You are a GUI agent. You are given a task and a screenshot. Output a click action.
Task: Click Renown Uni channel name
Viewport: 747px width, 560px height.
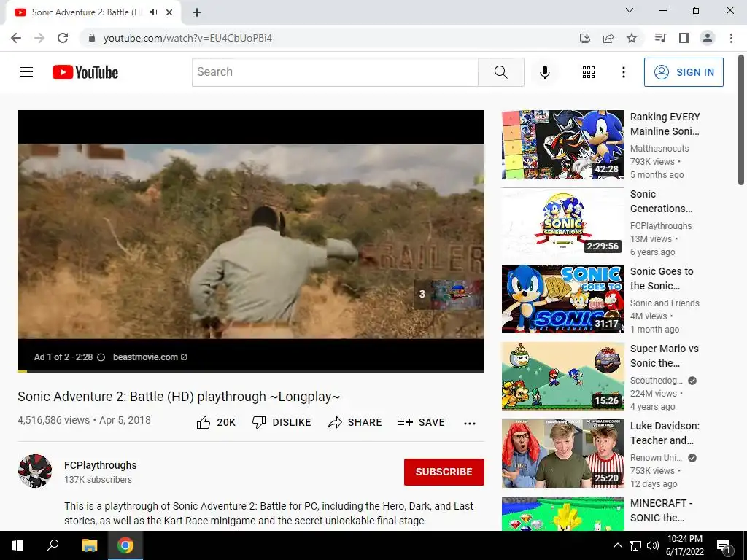point(656,458)
